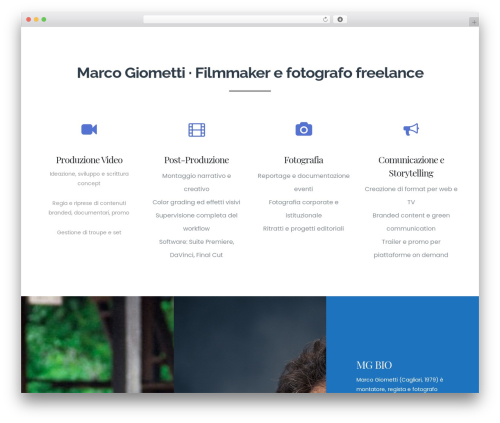Open the blurred green foliage photo

[x=97, y=344]
